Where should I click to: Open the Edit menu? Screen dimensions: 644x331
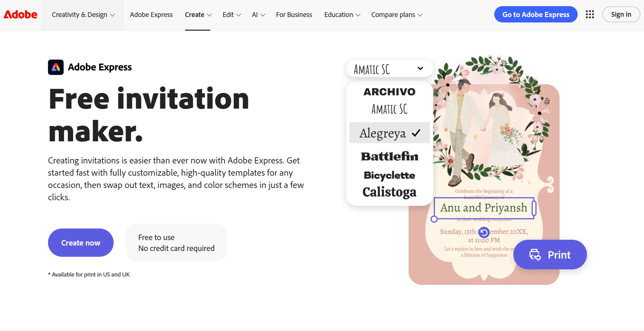[232, 15]
